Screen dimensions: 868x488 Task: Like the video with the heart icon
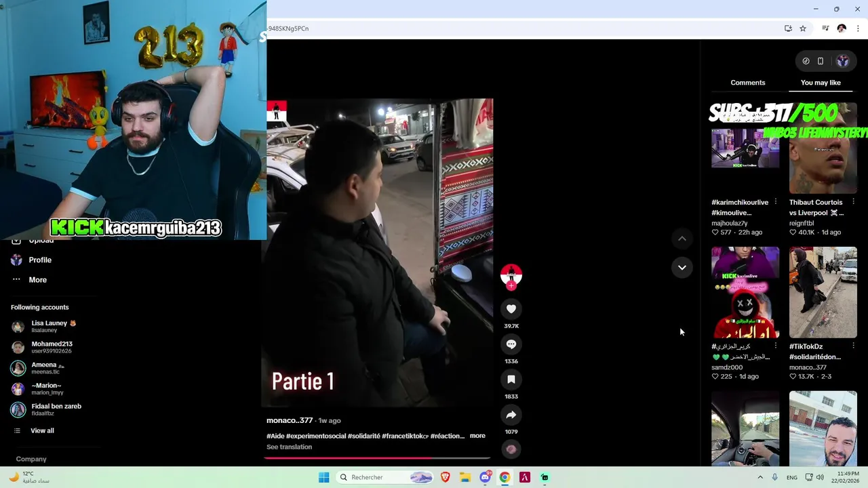pos(511,309)
